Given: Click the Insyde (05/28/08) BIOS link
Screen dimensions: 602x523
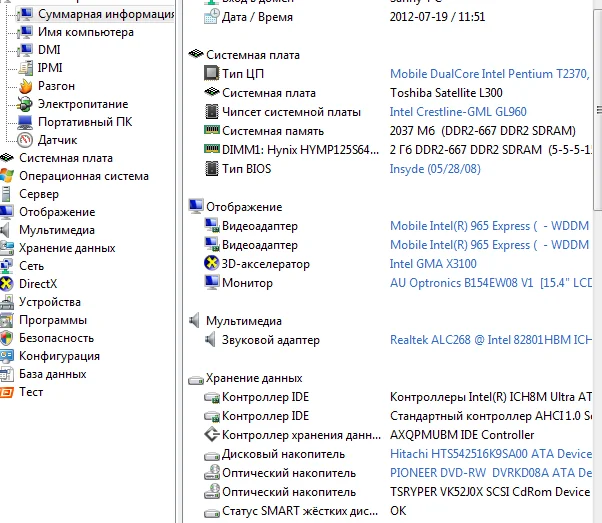Looking at the screenshot, I should [435, 169].
